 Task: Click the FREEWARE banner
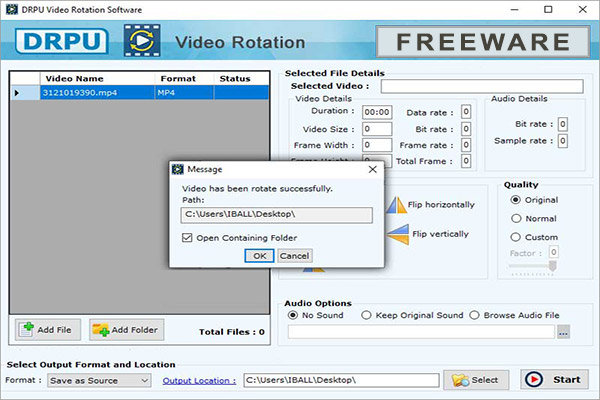[483, 42]
